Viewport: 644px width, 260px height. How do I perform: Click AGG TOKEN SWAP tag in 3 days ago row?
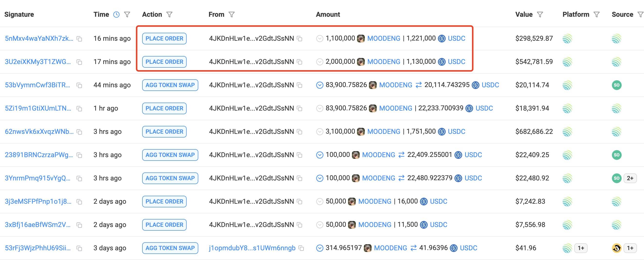(170, 248)
